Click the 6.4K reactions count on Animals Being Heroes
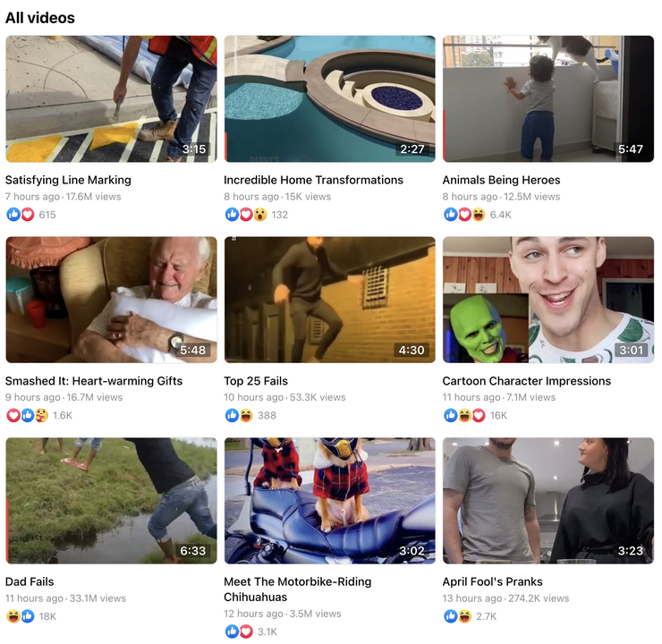662x644 pixels. point(500,215)
